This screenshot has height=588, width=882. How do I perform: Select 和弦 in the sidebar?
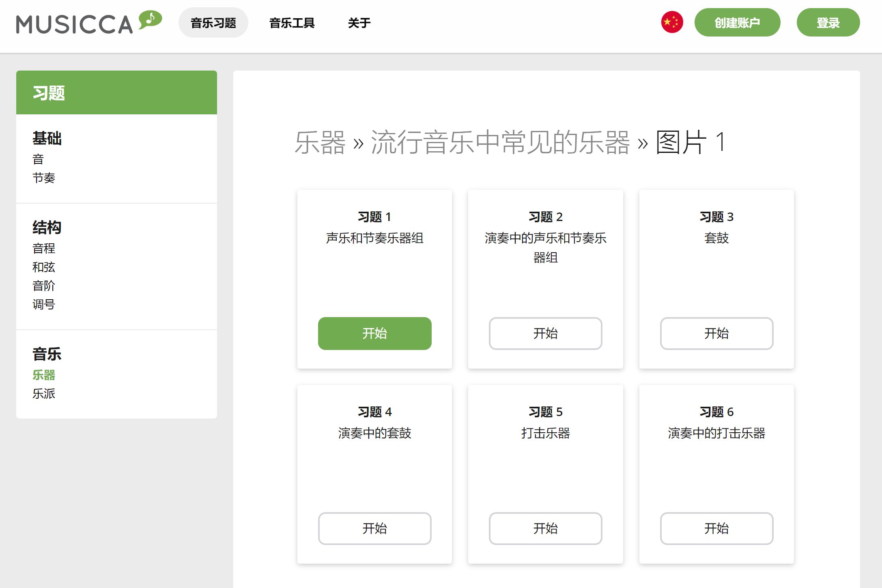tap(44, 267)
